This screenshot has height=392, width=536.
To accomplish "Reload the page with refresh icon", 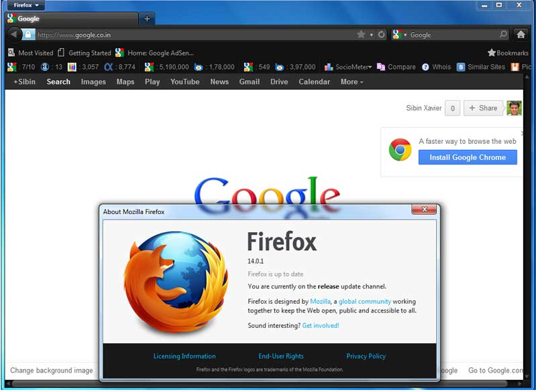I will pos(381,35).
